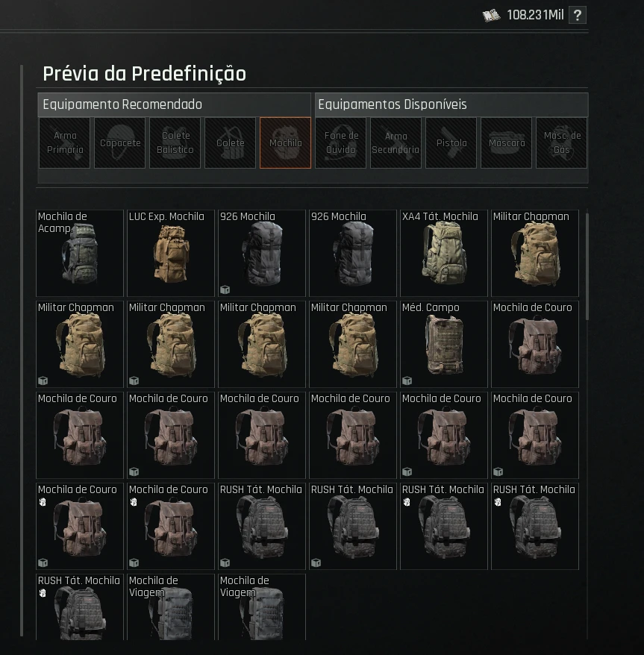
Task: Select the Capacete equipment slot
Action: (x=119, y=143)
